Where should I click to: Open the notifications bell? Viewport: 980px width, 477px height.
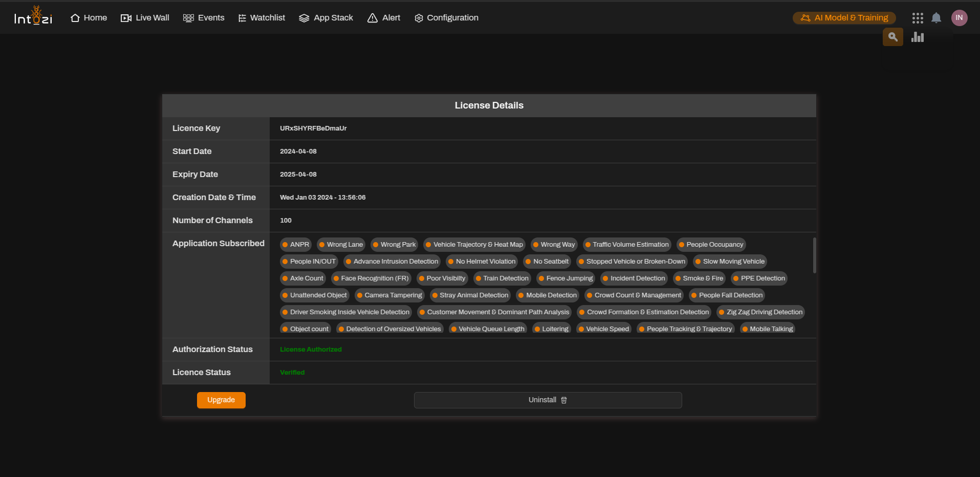[936, 18]
